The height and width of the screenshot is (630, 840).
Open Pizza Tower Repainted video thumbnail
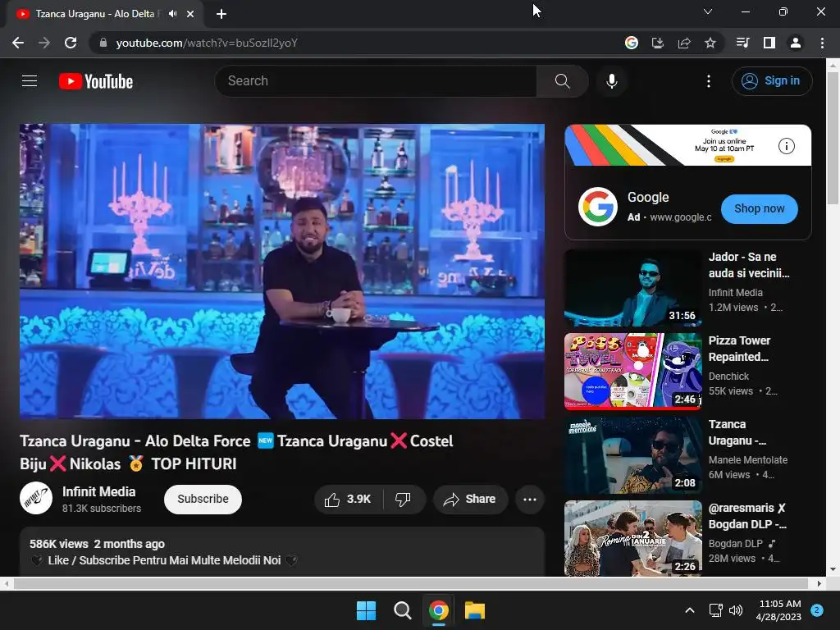tap(632, 372)
